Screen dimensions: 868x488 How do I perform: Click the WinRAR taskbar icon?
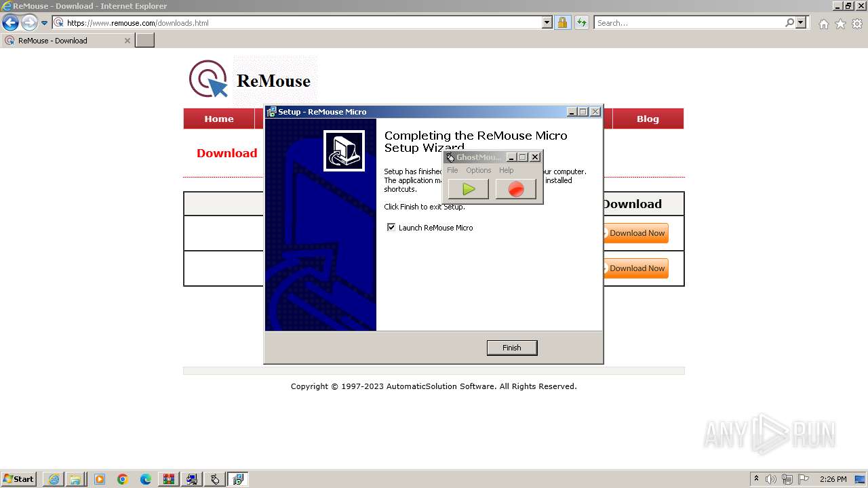pos(169,479)
